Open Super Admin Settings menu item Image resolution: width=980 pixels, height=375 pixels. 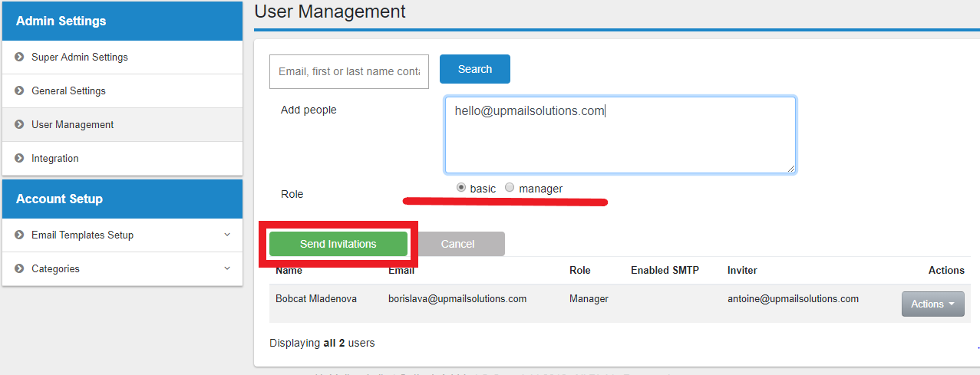[80, 58]
